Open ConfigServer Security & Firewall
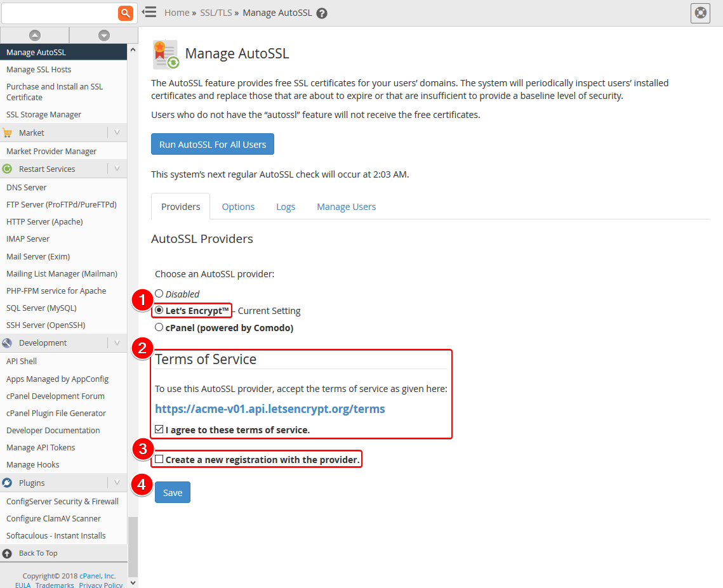This screenshot has height=588, width=723. point(63,501)
